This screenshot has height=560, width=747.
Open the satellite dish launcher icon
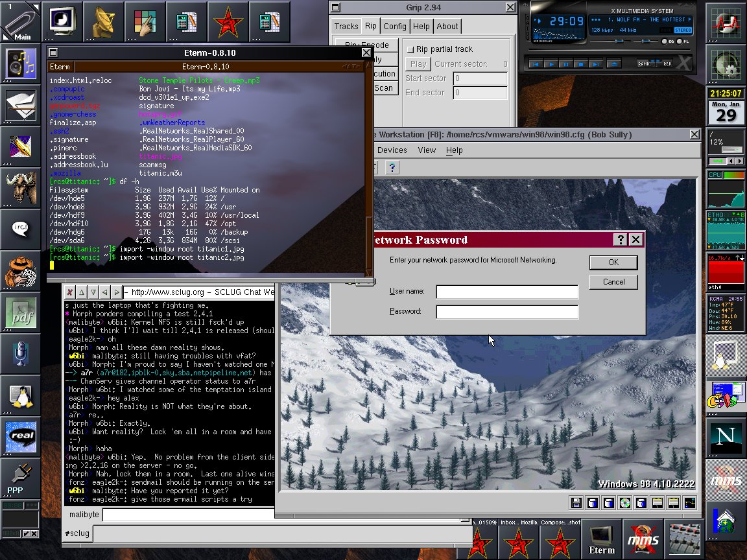pos(103,21)
